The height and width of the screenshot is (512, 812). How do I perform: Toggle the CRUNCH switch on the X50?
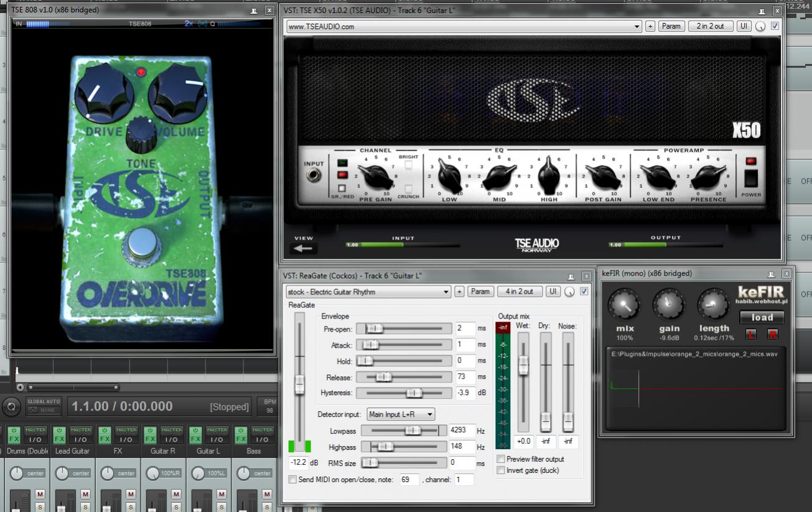pyautogui.click(x=409, y=188)
